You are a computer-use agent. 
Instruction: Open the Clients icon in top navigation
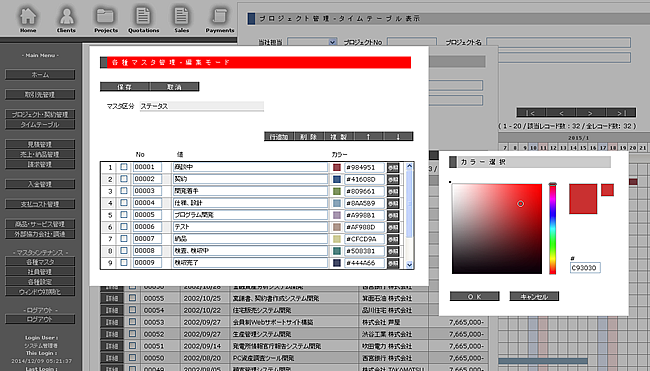(66, 19)
